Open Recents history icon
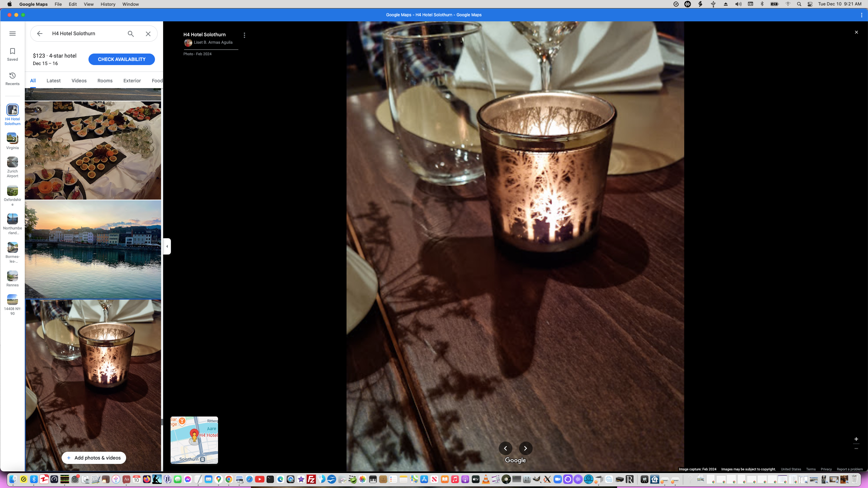Screen dimensions: 868x488 [13, 76]
